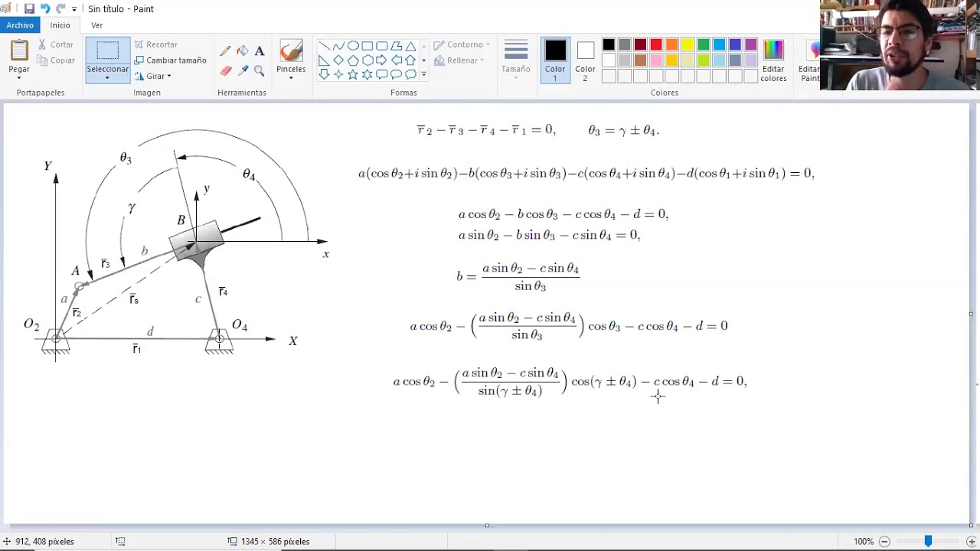Click the Redo arrow in the quick access toolbar
Viewport: 980px width, 551px height.
pyautogui.click(x=60, y=8)
